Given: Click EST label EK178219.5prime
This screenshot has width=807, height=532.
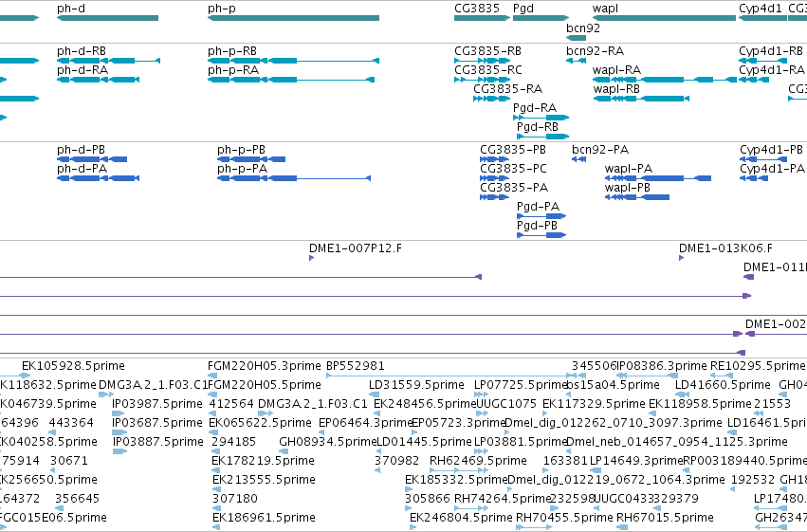Looking at the screenshot, I should click(263, 461).
